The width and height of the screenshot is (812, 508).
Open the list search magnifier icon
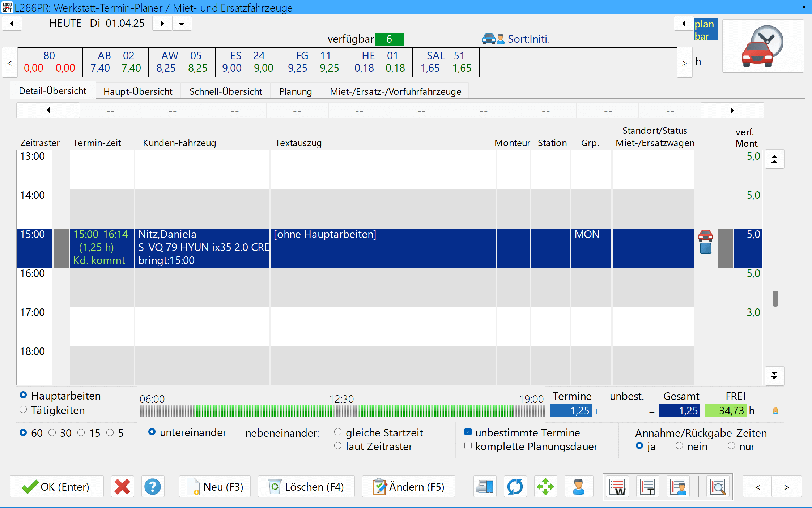718,487
